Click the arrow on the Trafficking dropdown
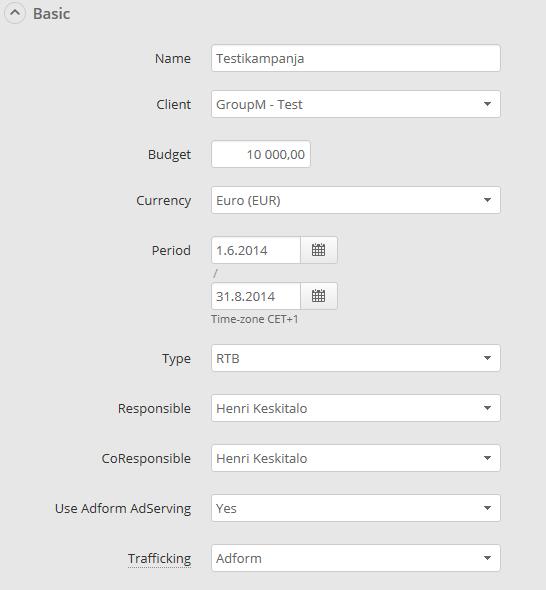Image resolution: width=546 pixels, height=590 pixels. (x=487, y=558)
